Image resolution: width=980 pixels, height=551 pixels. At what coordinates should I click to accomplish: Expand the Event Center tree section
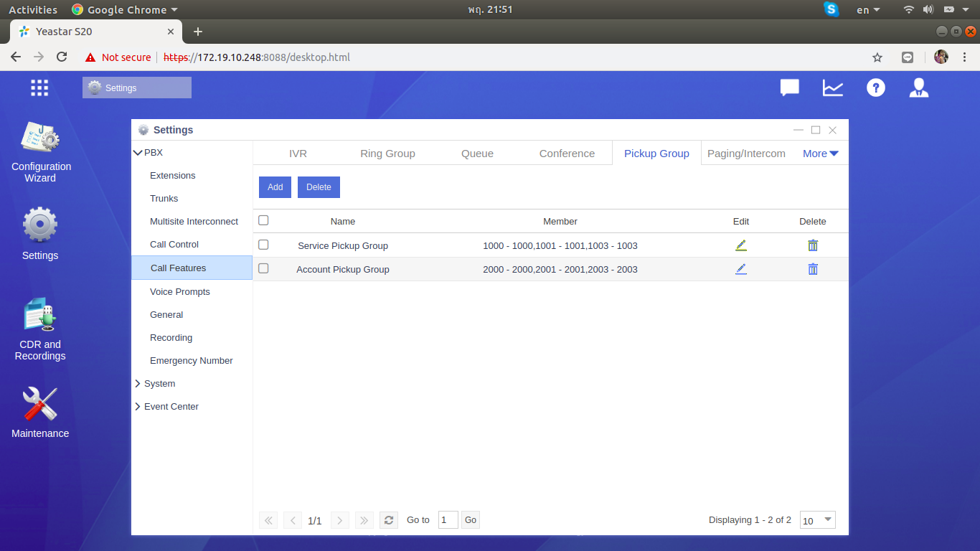[x=138, y=407]
